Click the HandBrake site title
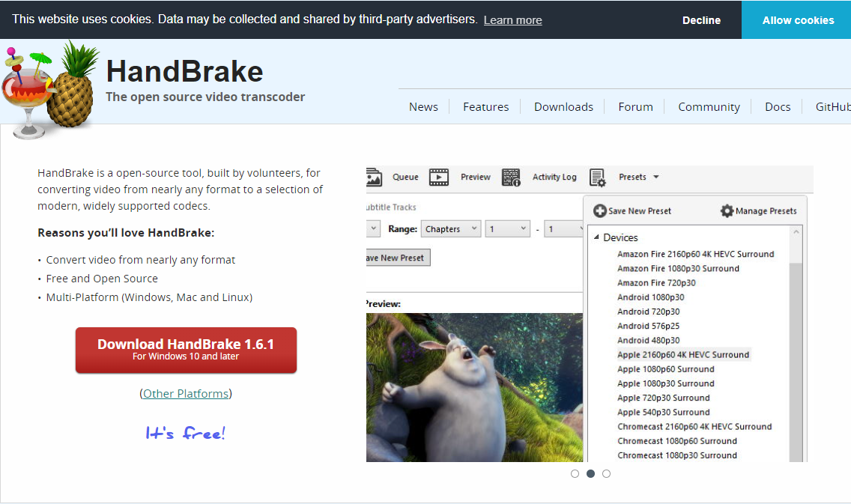This screenshot has height=504, width=851. pos(184,71)
